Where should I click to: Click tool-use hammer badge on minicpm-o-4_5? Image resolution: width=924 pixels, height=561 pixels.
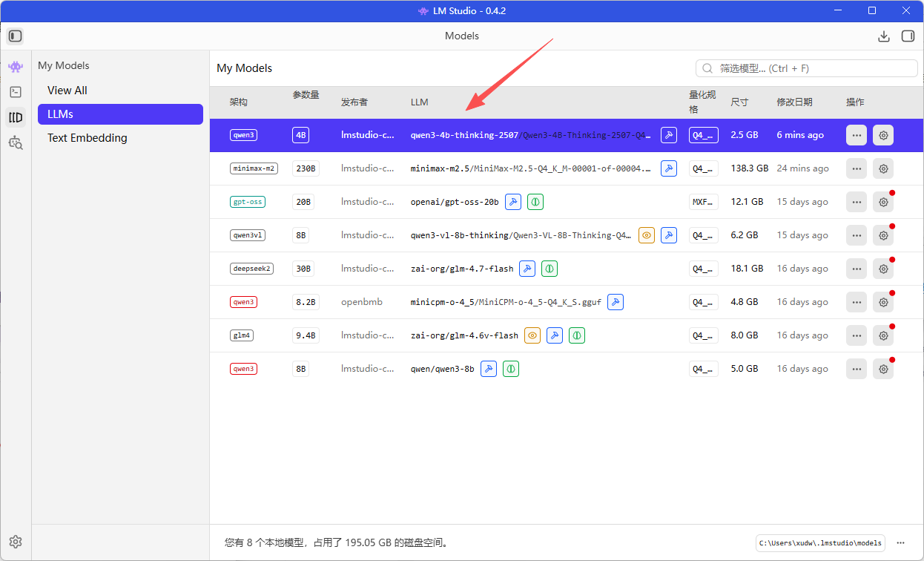tap(616, 302)
